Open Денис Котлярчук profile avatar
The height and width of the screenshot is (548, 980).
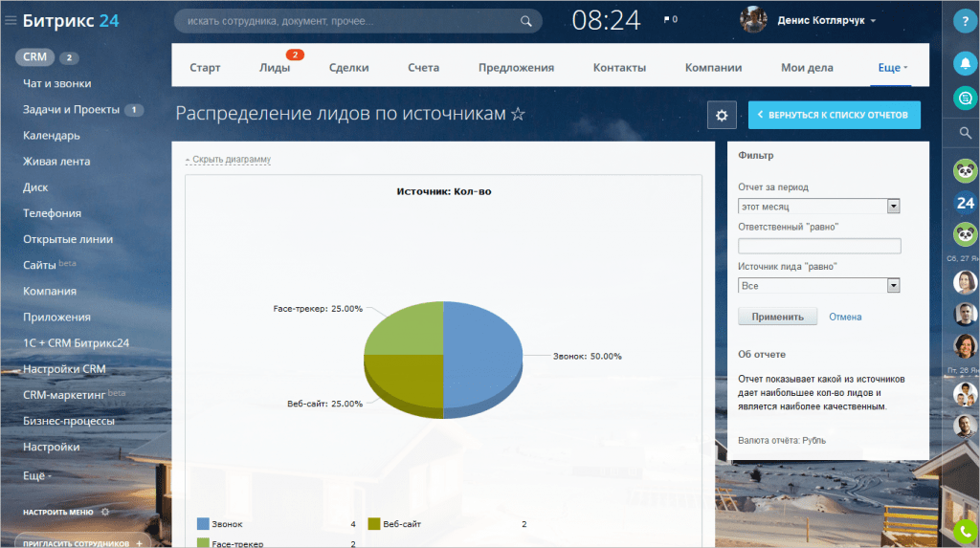click(753, 20)
